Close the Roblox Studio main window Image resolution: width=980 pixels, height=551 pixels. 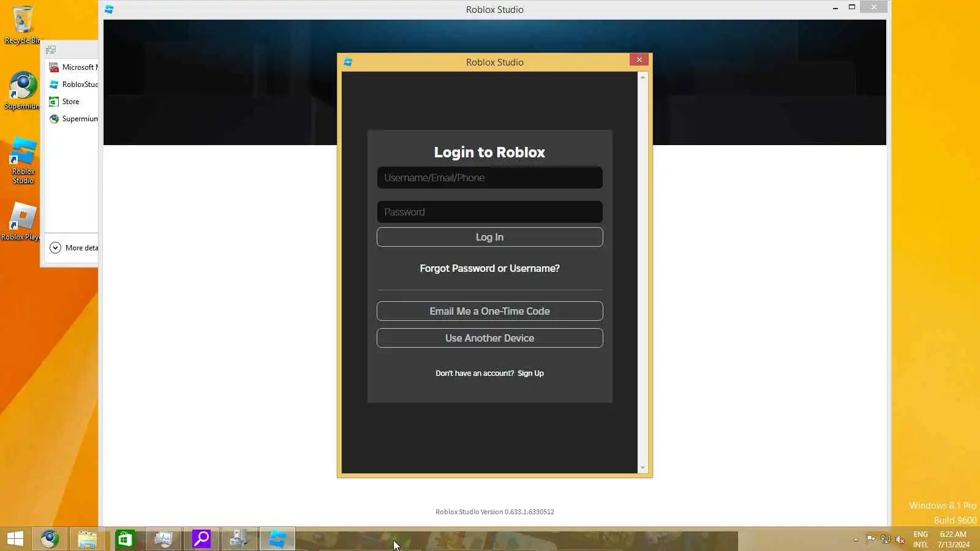pyautogui.click(x=873, y=7)
